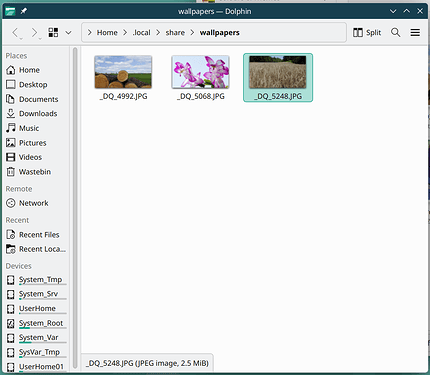
Task: Go forward with the forward arrow
Action: pos(34,33)
